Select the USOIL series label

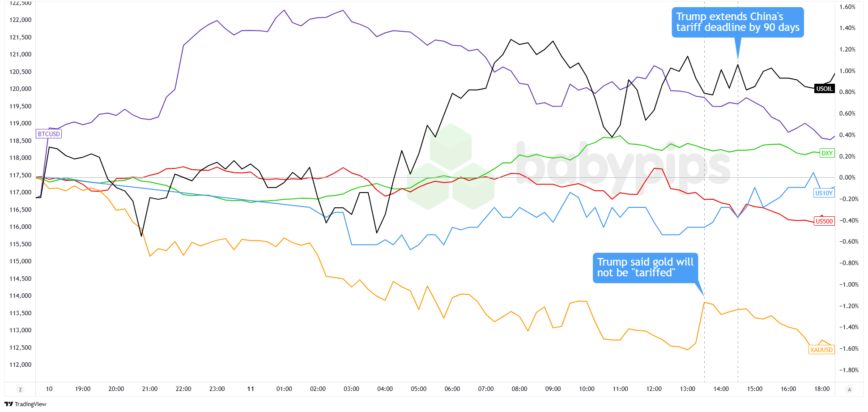824,89
